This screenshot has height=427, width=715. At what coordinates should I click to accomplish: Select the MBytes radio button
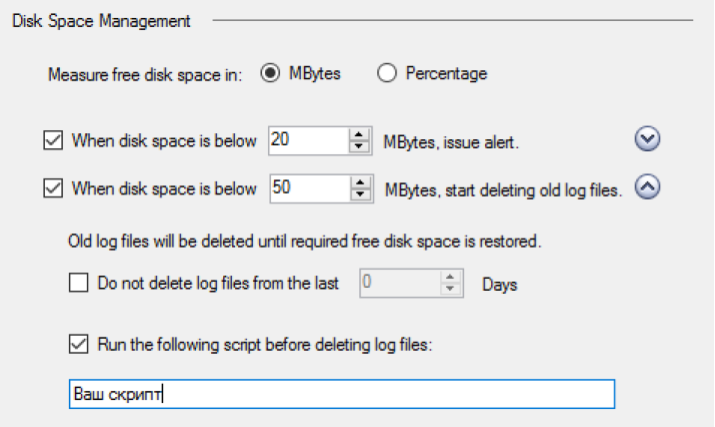(x=269, y=74)
